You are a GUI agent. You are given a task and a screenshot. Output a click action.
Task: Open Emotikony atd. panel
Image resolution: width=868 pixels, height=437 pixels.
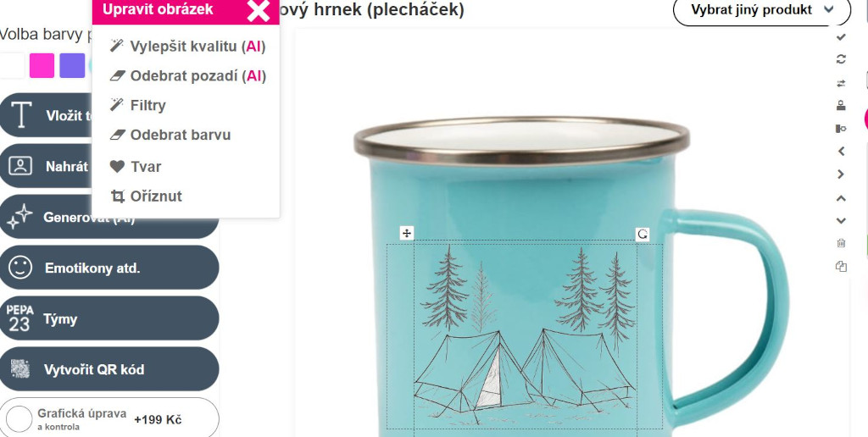pyautogui.click(x=109, y=268)
